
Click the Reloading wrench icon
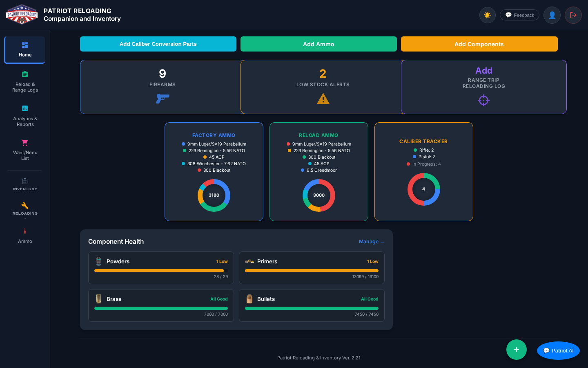[25, 206]
